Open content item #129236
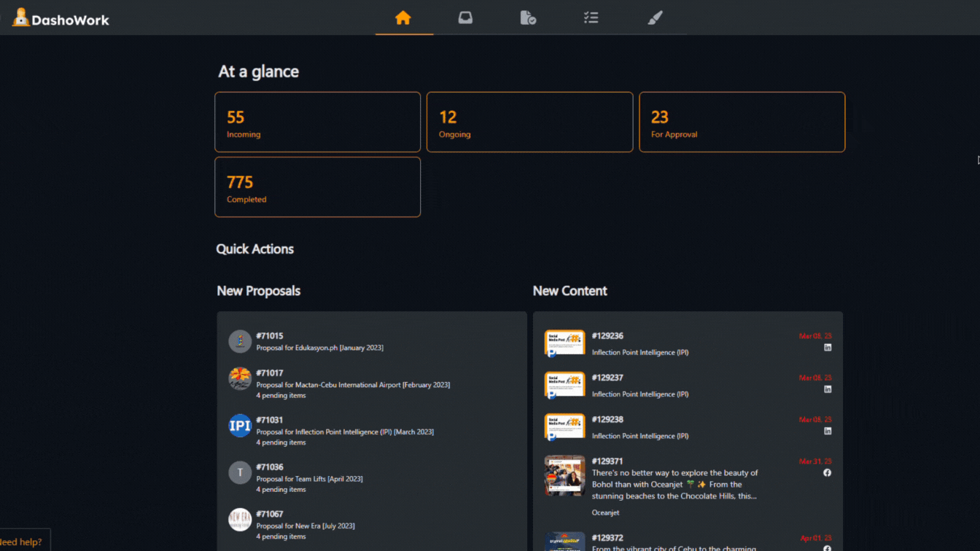 688,343
